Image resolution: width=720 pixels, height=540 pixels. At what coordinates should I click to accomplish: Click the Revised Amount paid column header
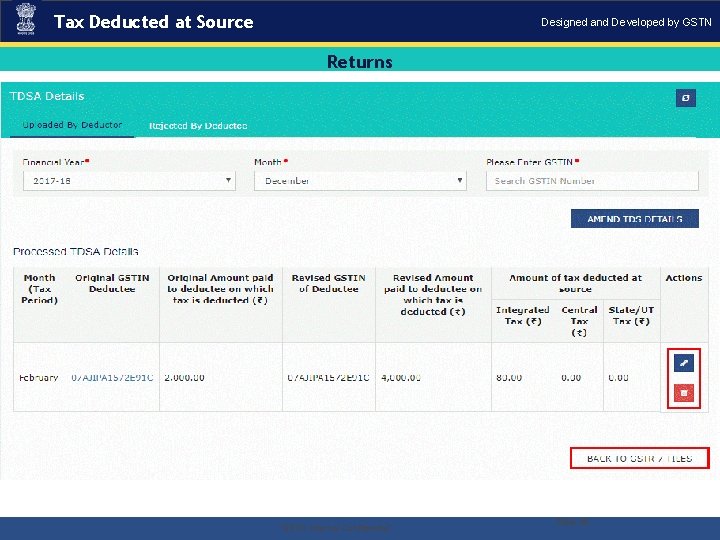[x=433, y=294]
